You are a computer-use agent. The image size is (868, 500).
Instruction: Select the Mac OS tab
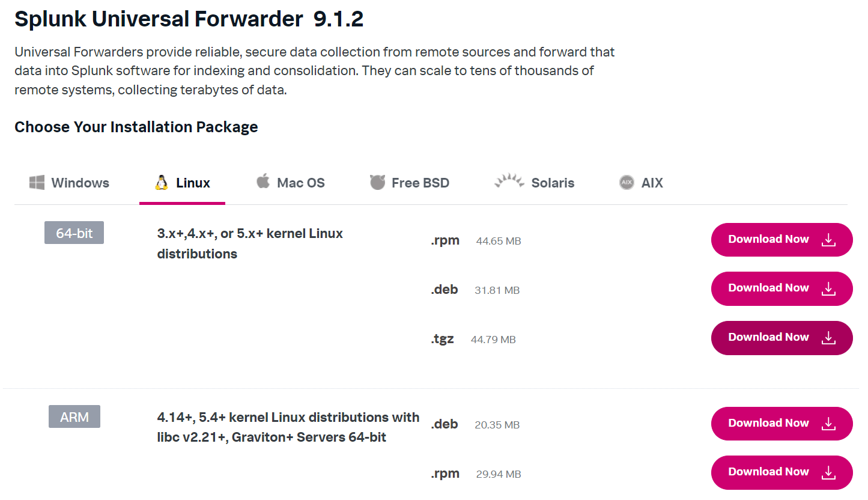point(300,183)
